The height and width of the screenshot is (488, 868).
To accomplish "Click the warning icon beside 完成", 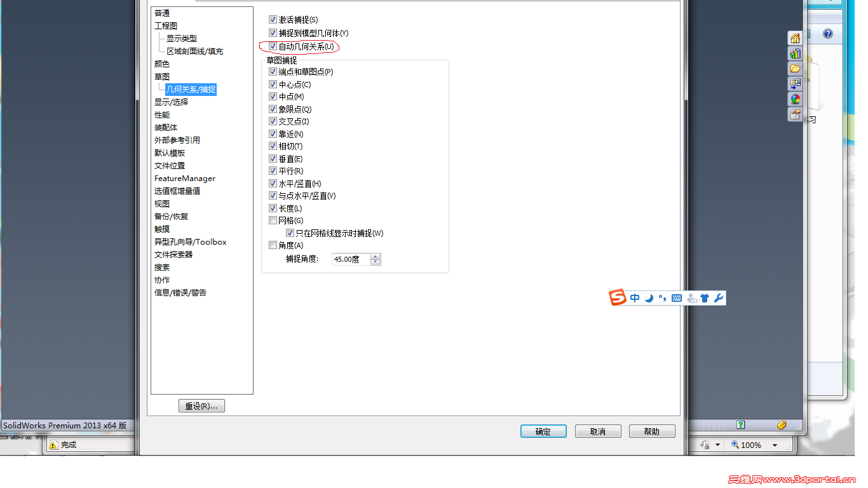I will click(54, 445).
